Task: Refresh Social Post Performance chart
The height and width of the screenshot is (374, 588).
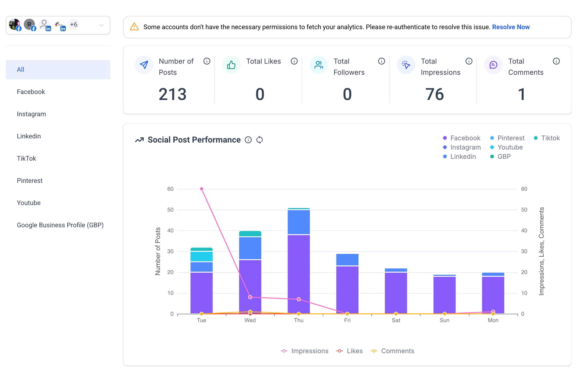Action: click(260, 140)
